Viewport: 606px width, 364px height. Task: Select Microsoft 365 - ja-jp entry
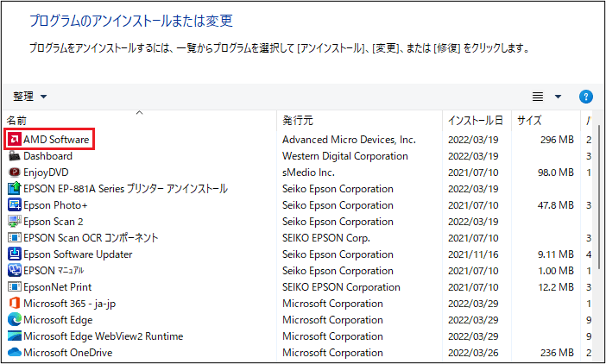(70, 304)
